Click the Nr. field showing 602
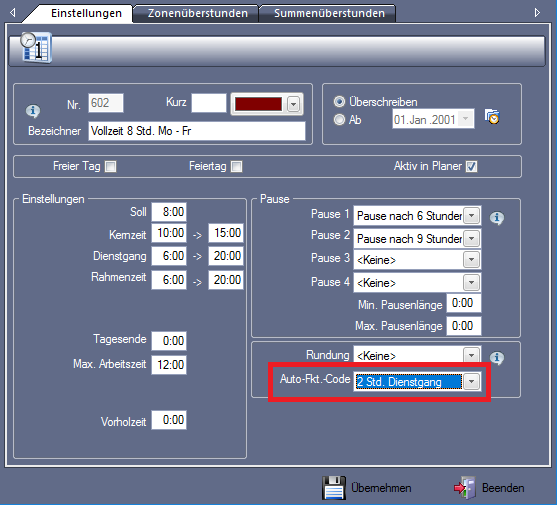557x505 pixels. pyautogui.click(x=106, y=103)
